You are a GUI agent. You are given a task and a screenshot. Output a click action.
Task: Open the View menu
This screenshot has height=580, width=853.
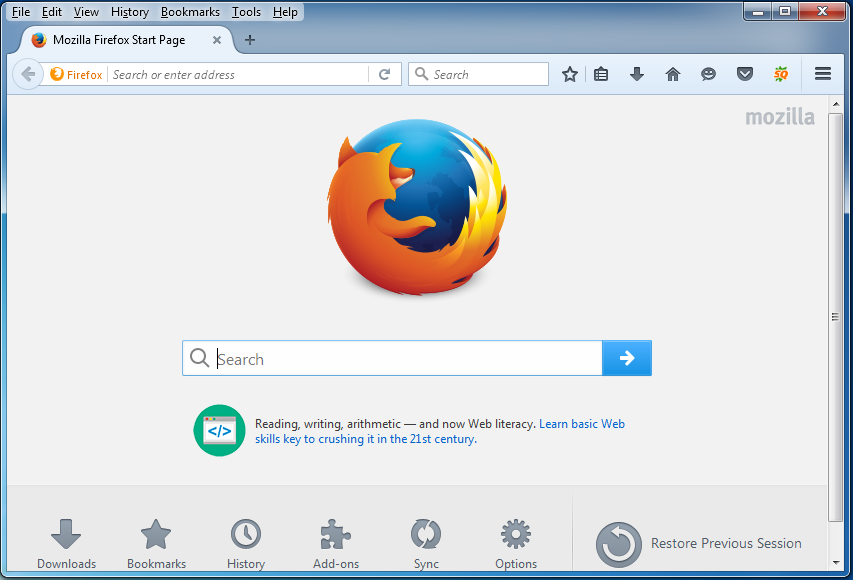(86, 12)
